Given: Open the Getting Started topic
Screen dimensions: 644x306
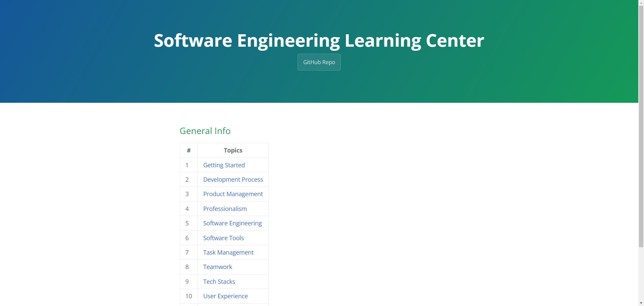Looking at the screenshot, I should (x=224, y=165).
